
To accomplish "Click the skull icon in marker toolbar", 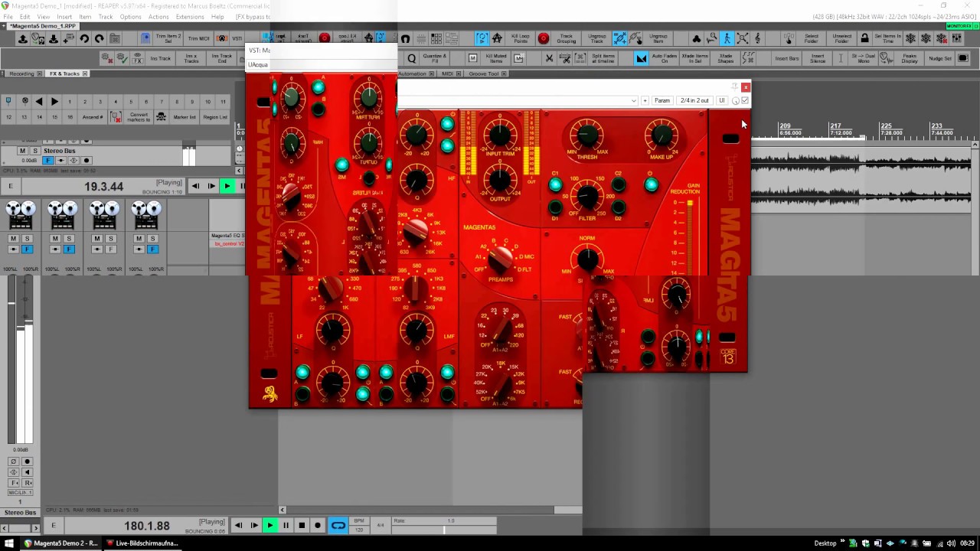I will (x=161, y=116).
